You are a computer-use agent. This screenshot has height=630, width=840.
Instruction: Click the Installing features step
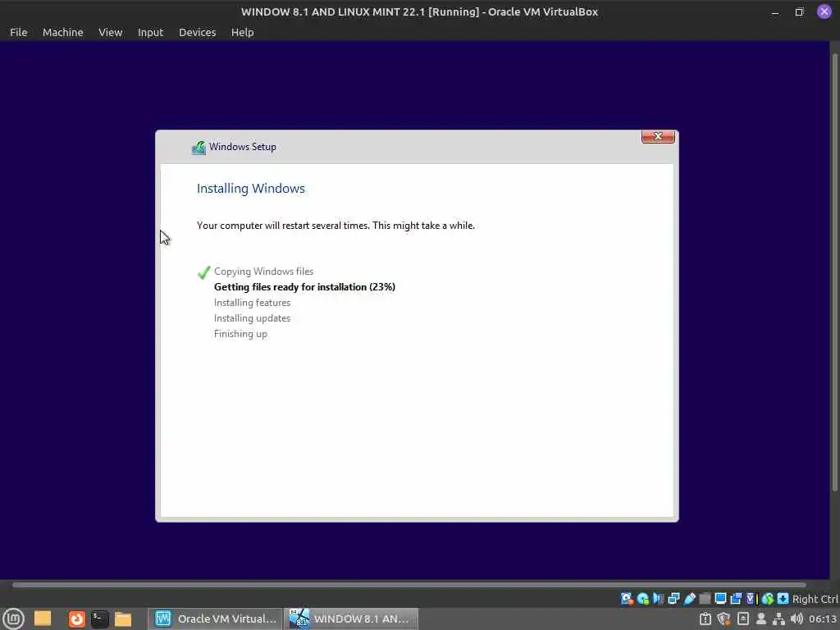pos(252,303)
